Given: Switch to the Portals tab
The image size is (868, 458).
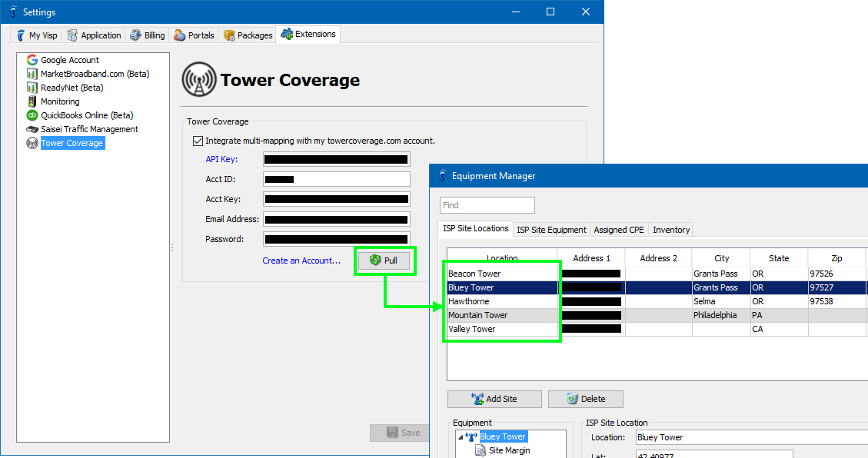Looking at the screenshot, I should [x=194, y=35].
